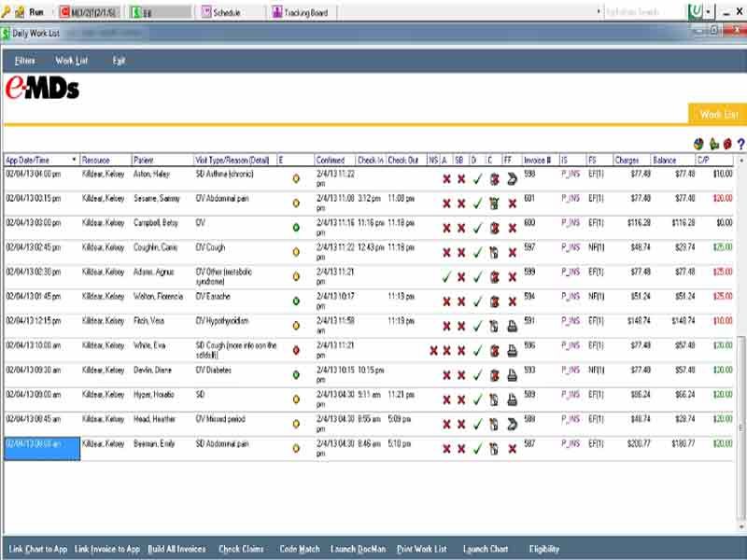Click Run in the top toolbar
Viewport: 747px width, 560px height.
pos(36,12)
